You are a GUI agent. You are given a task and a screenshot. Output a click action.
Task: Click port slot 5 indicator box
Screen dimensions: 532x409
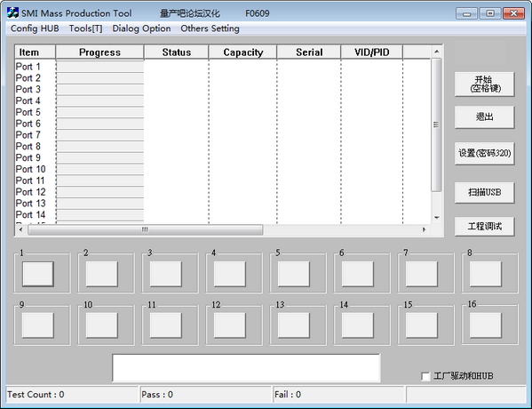tap(293, 274)
